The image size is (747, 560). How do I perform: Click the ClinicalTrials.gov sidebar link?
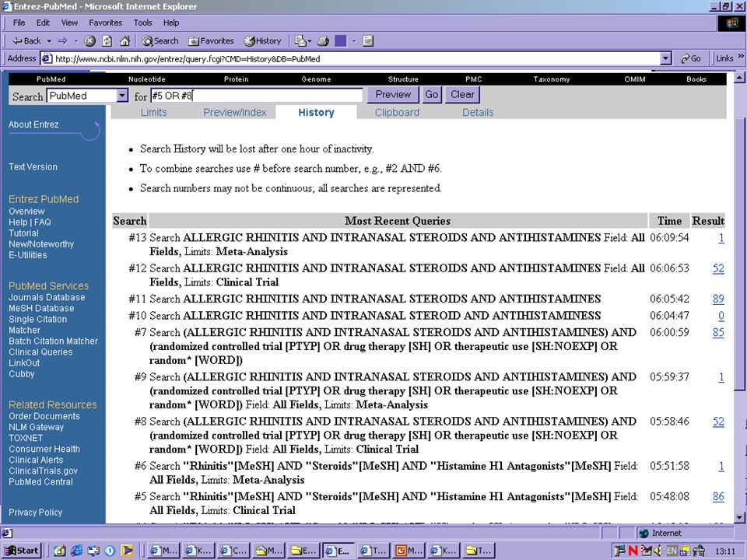point(43,471)
